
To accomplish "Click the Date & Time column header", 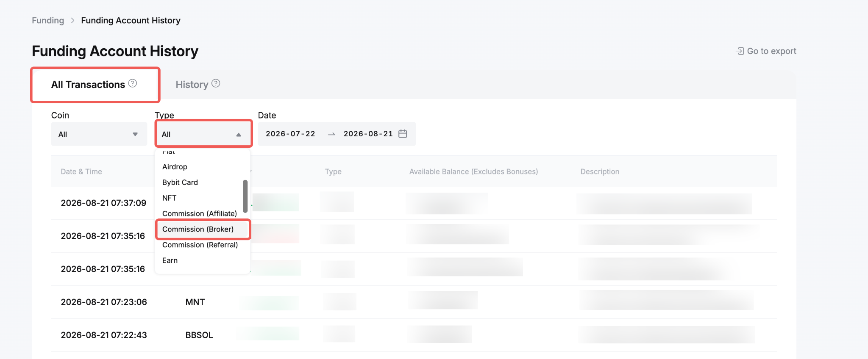I will [x=81, y=171].
